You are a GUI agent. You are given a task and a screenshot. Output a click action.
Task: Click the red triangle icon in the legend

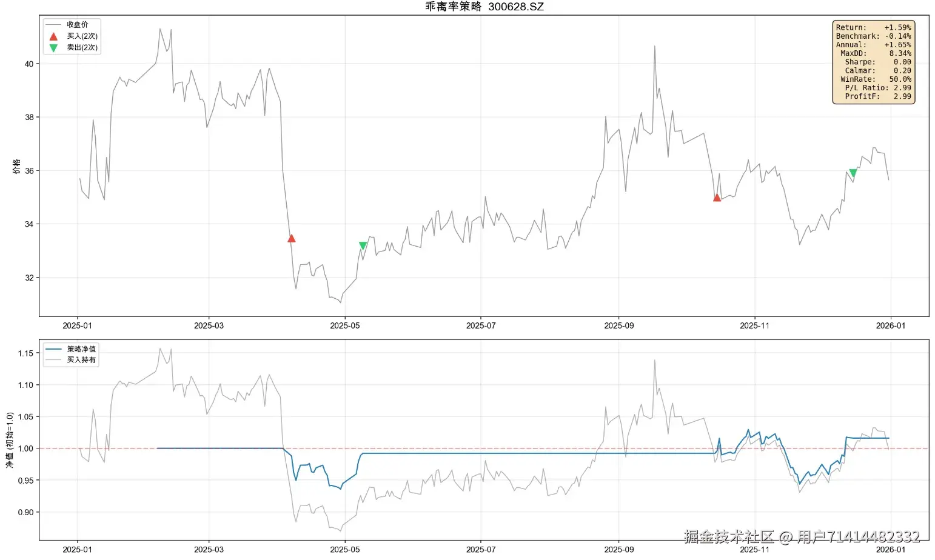pyautogui.click(x=53, y=36)
